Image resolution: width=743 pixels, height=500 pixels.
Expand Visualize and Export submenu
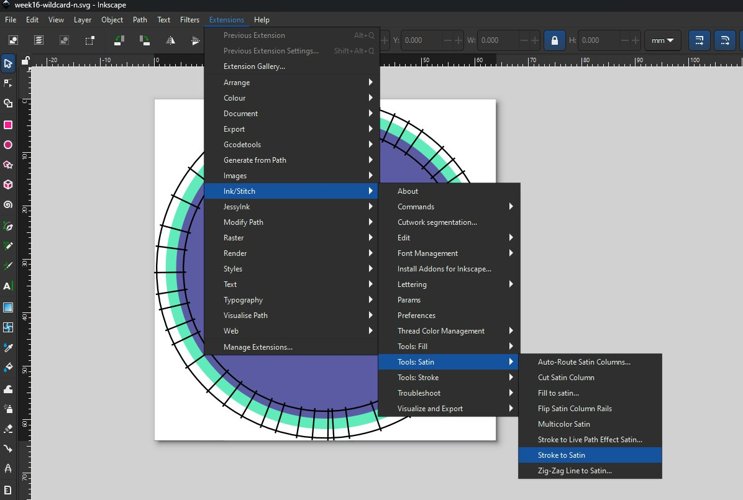(449, 409)
